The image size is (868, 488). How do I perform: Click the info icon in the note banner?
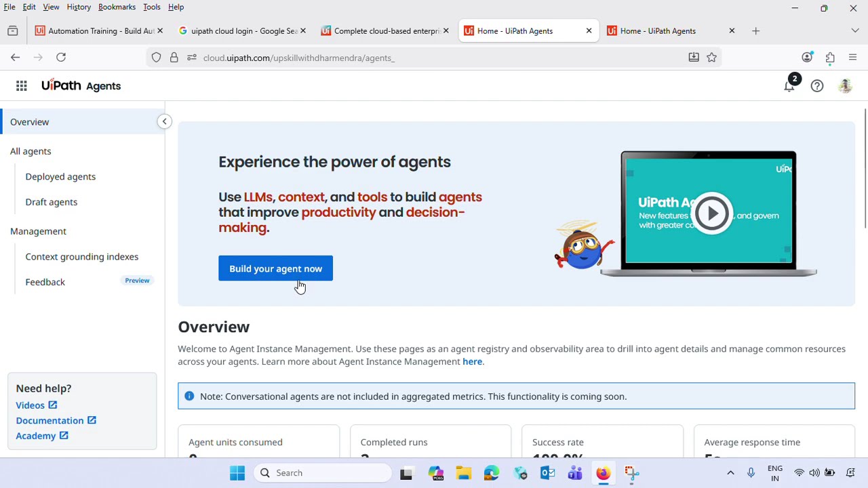pos(189,396)
